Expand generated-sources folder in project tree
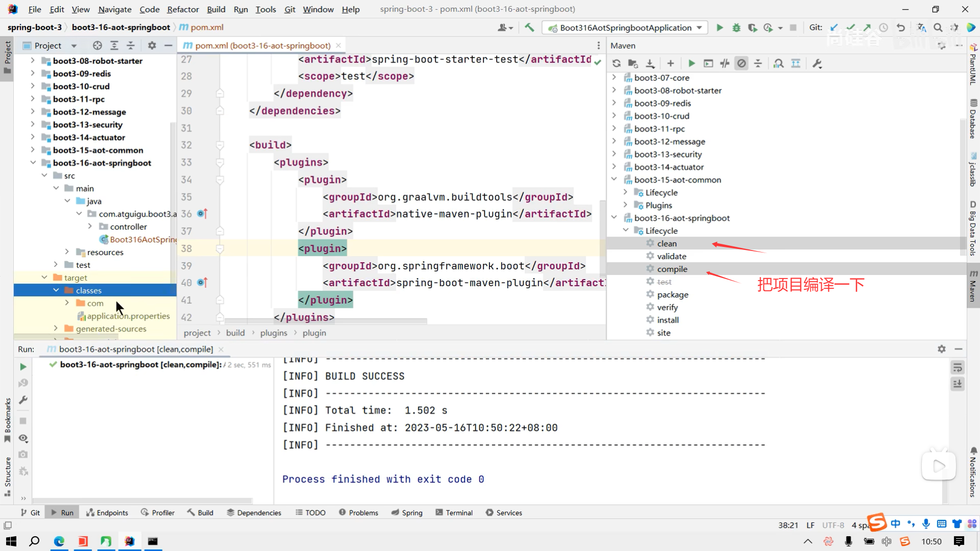The image size is (980, 551). click(x=56, y=329)
